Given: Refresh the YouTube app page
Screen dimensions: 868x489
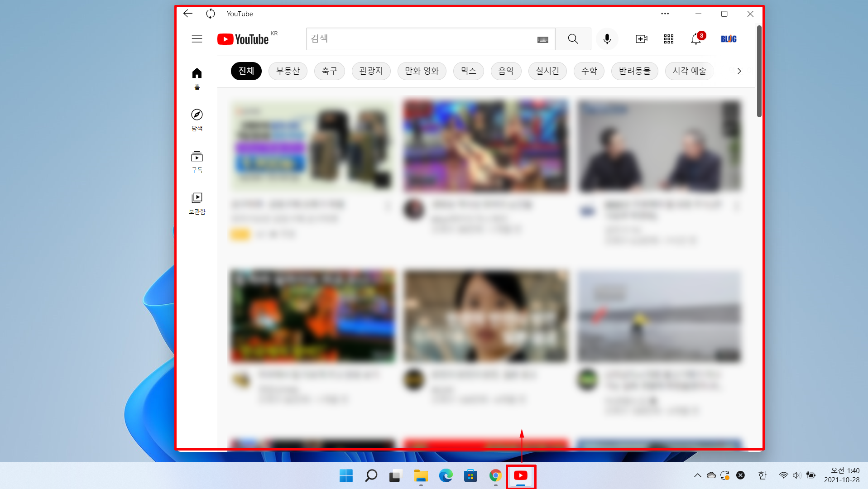Looking at the screenshot, I should point(211,14).
